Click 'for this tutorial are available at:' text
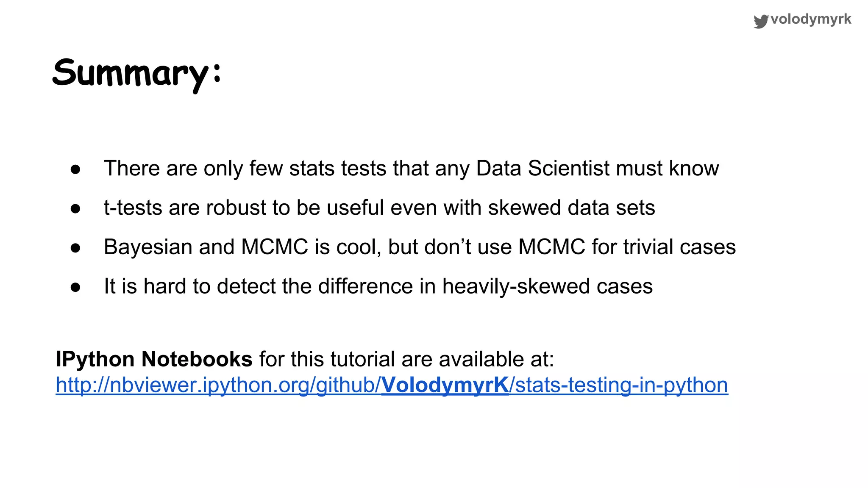Screen dimensions: 868x488 pos(406,359)
